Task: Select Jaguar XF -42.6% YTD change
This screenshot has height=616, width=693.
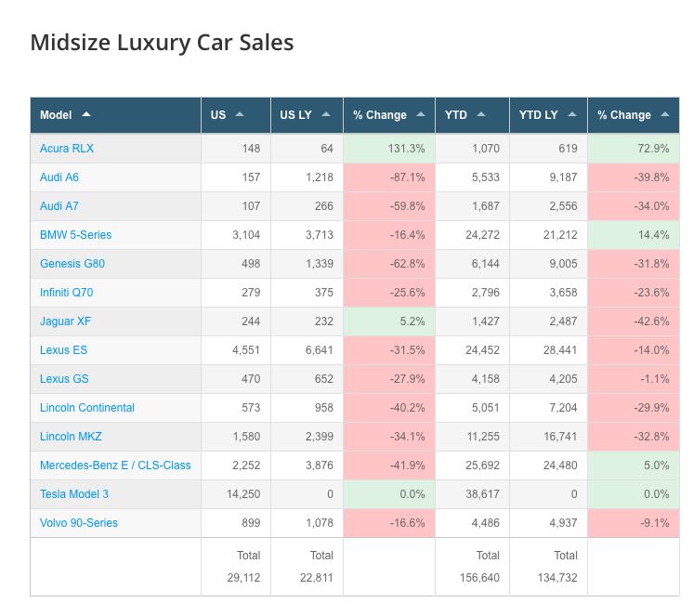Action: (x=634, y=321)
